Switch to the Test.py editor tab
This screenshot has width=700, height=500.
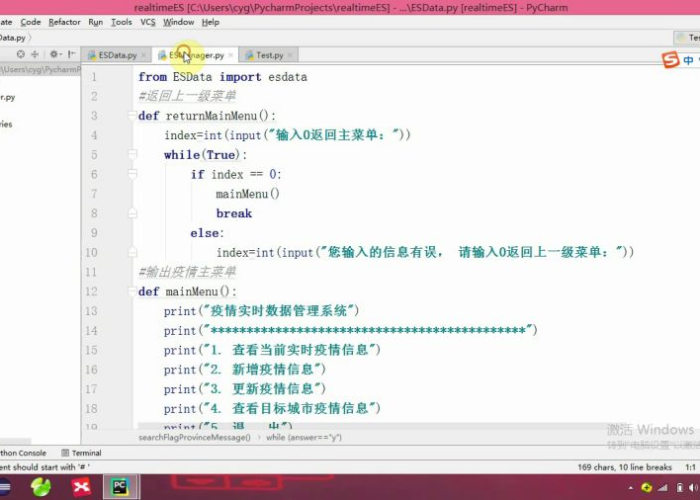pyautogui.click(x=270, y=55)
